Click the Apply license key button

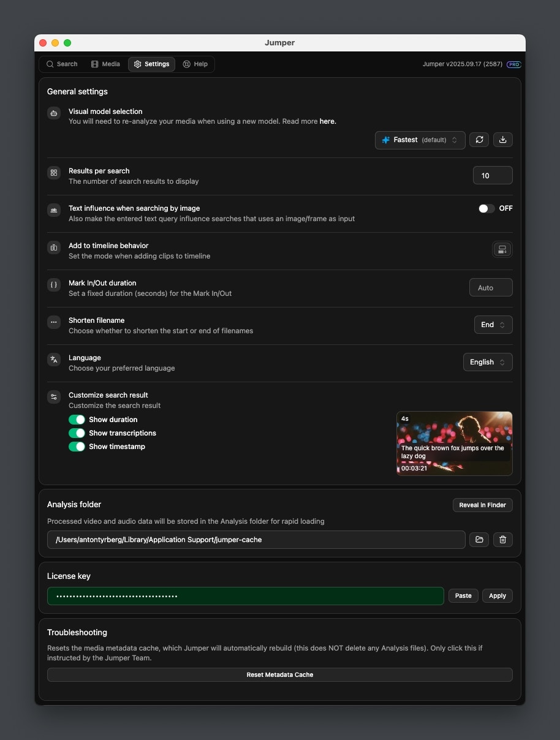pos(498,595)
